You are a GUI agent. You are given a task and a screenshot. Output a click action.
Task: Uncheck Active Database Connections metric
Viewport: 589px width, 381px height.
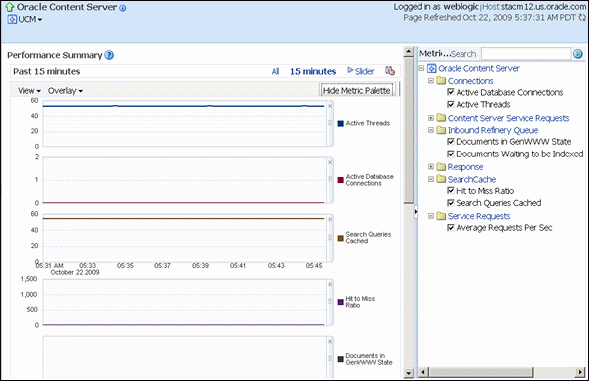(x=451, y=92)
